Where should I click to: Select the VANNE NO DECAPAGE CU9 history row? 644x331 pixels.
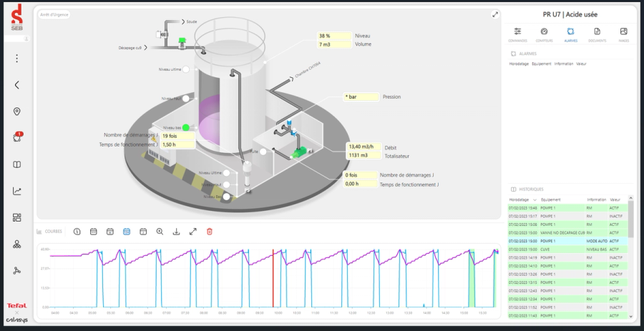pyautogui.click(x=567, y=233)
